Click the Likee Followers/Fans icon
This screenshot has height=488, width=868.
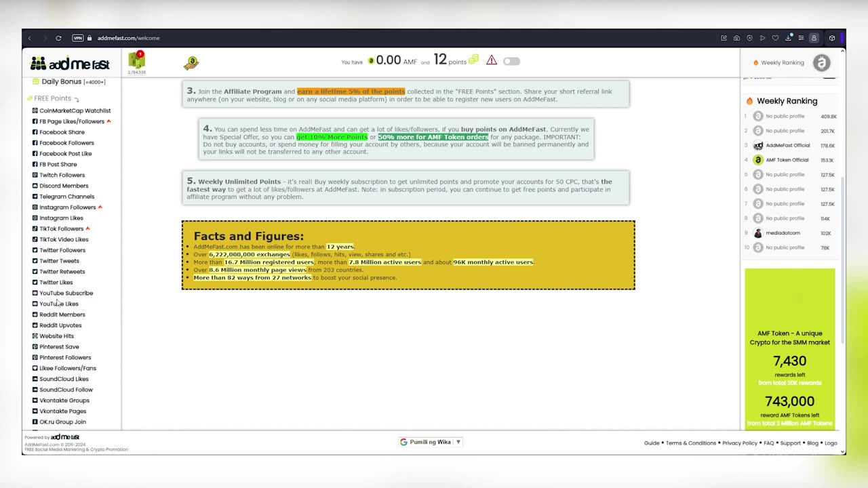click(x=35, y=368)
